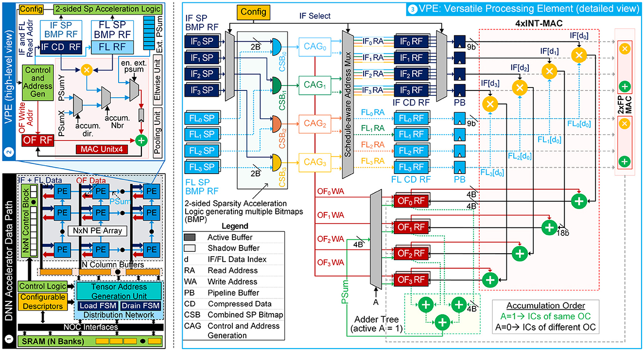Screen dimensions: 644x351
Task: Click the IF2 RF register file
Action: tap(411, 75)
